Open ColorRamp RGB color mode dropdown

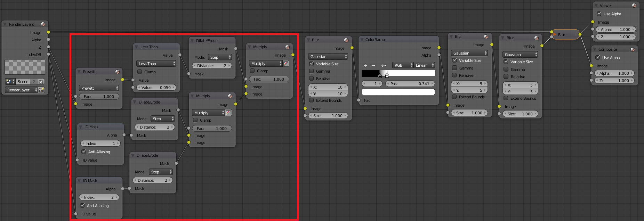point(403,65)
